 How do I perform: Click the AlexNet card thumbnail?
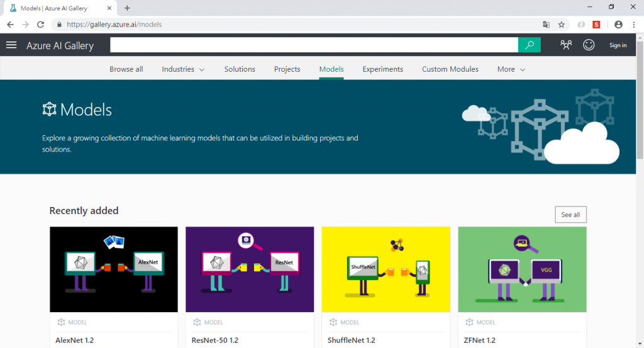114,269
